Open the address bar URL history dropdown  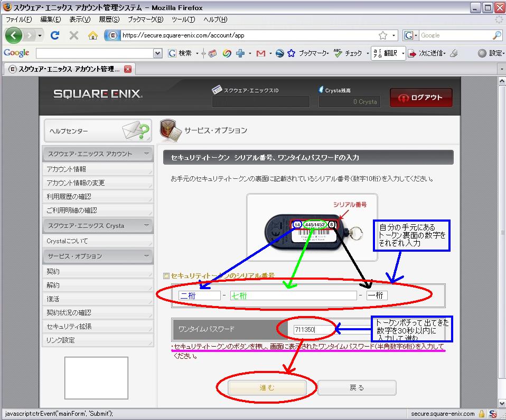(393, 35)
